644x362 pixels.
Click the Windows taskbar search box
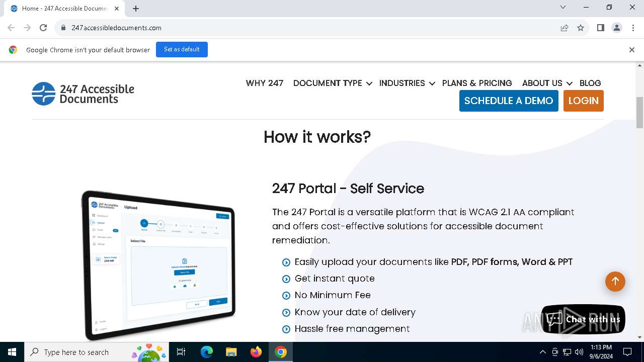(x=97, y=352)
